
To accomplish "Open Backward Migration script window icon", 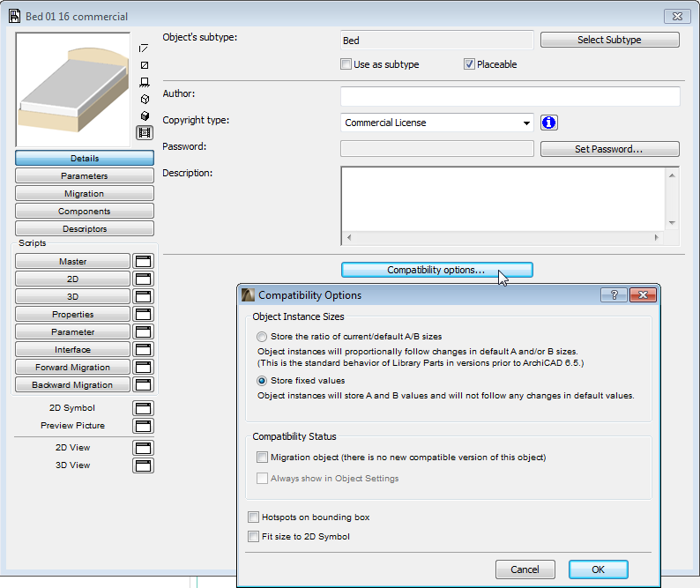I will click(x=144, y=385).
